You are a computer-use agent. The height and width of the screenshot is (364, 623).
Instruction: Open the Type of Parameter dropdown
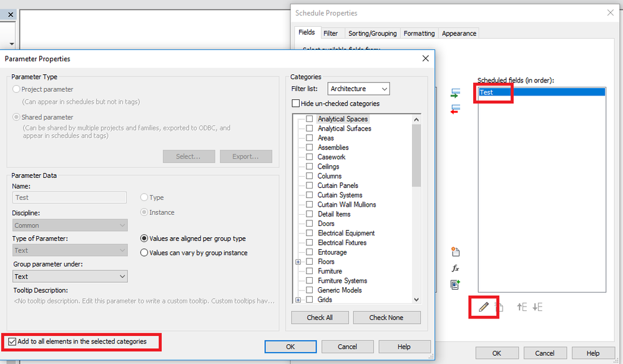coord(70,250)
